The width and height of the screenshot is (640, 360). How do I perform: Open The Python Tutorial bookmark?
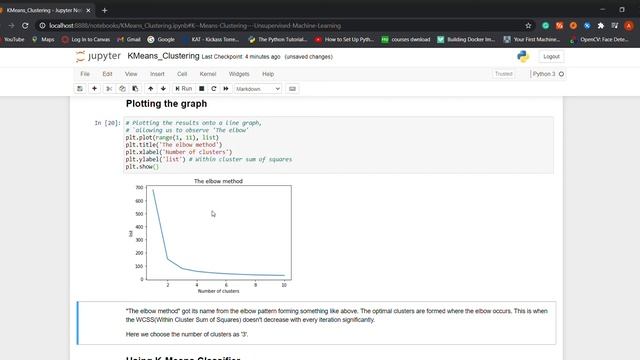pos(278,40)
